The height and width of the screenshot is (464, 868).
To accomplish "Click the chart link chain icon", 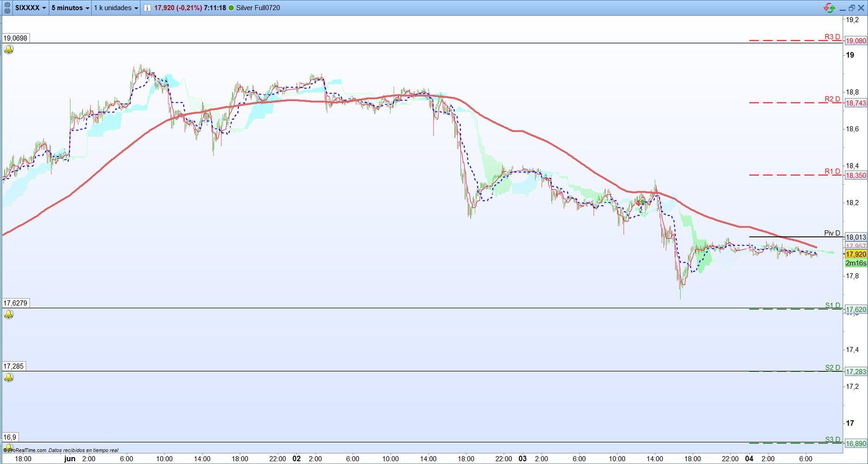I will click(x=7, y=8).
